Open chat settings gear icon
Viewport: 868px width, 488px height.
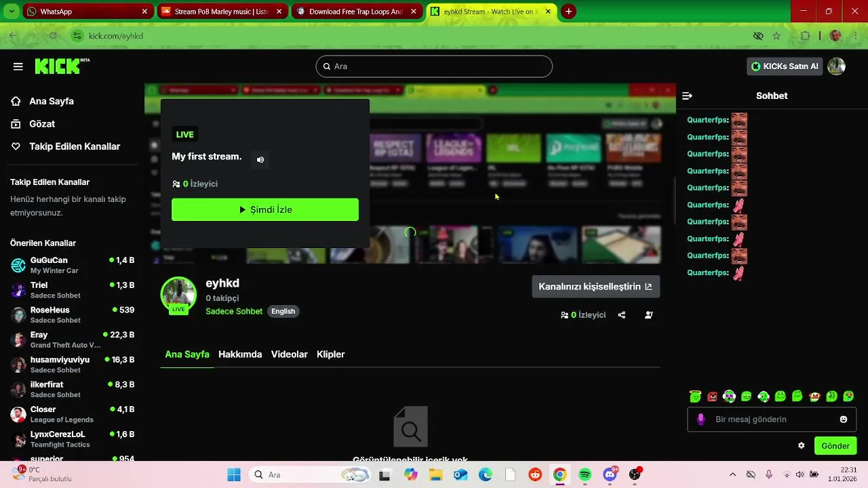point(802,446)
